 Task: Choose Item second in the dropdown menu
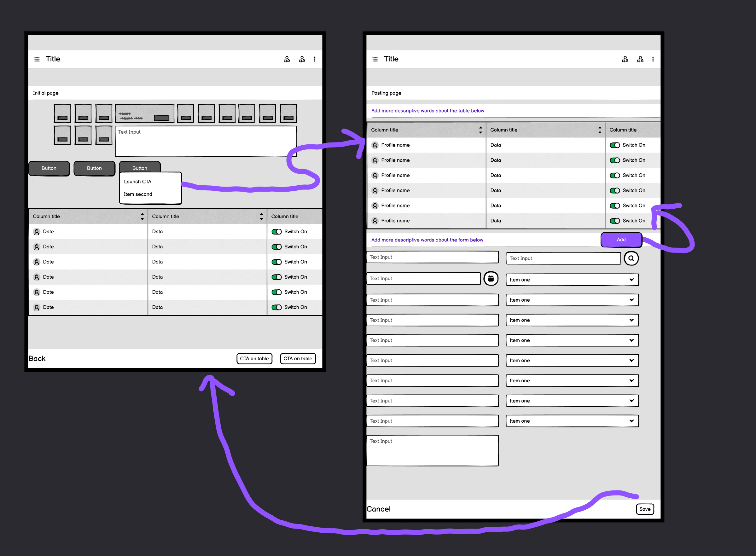138,194
